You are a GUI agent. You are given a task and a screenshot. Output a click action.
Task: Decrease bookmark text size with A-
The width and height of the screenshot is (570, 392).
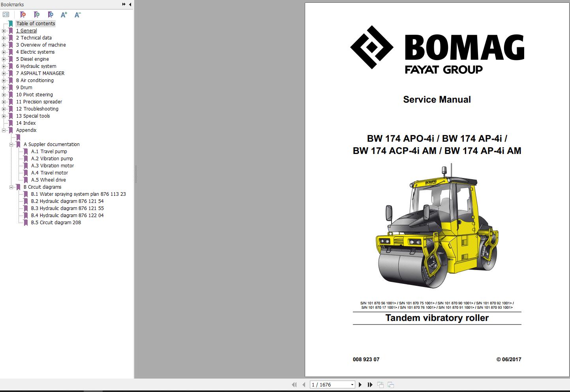click(x=78, y=15)
